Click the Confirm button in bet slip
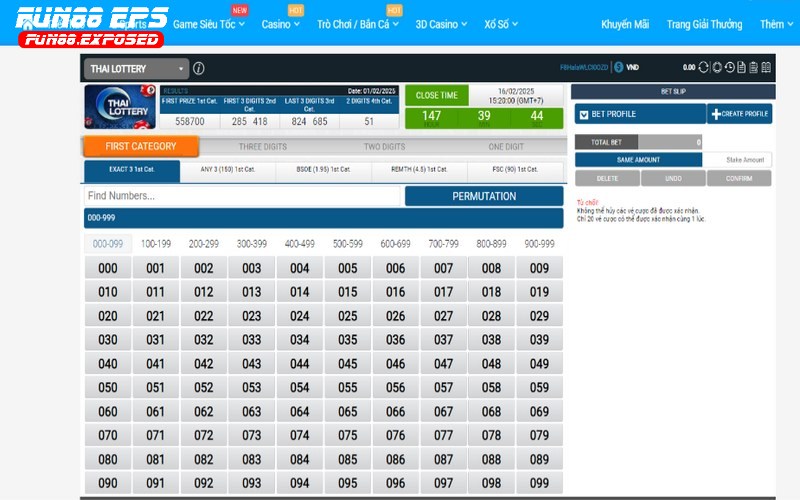800x500 pixels. (x=739, y=179)
